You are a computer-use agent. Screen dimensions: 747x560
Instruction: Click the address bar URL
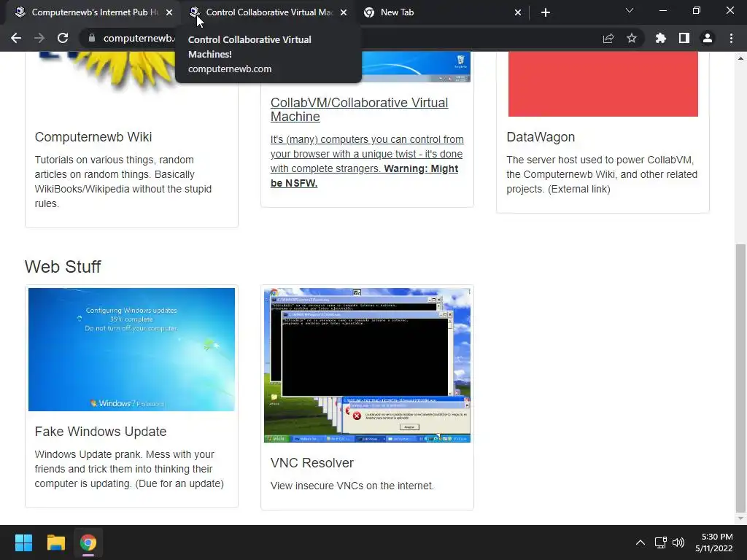click(139, 38)
